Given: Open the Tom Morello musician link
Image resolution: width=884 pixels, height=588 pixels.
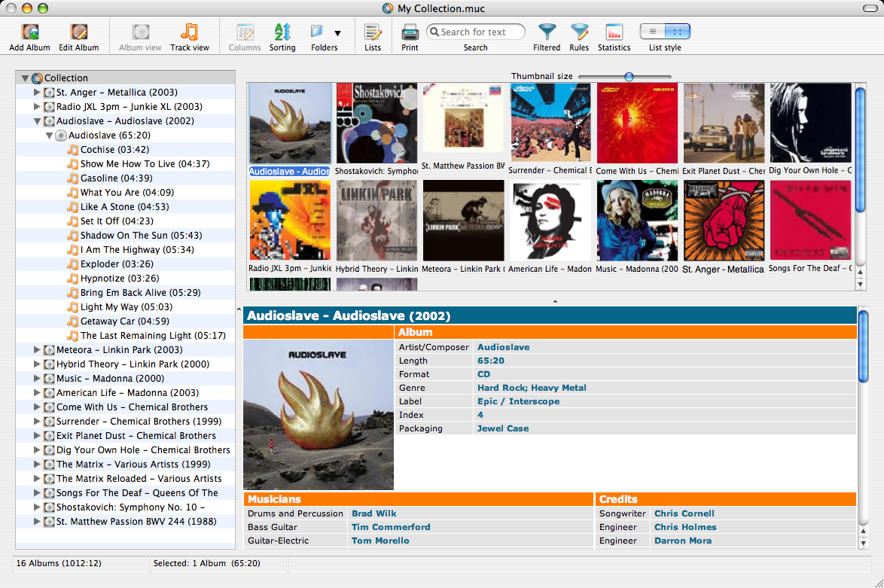Looking at the screenshot, I should pos(380,541).
